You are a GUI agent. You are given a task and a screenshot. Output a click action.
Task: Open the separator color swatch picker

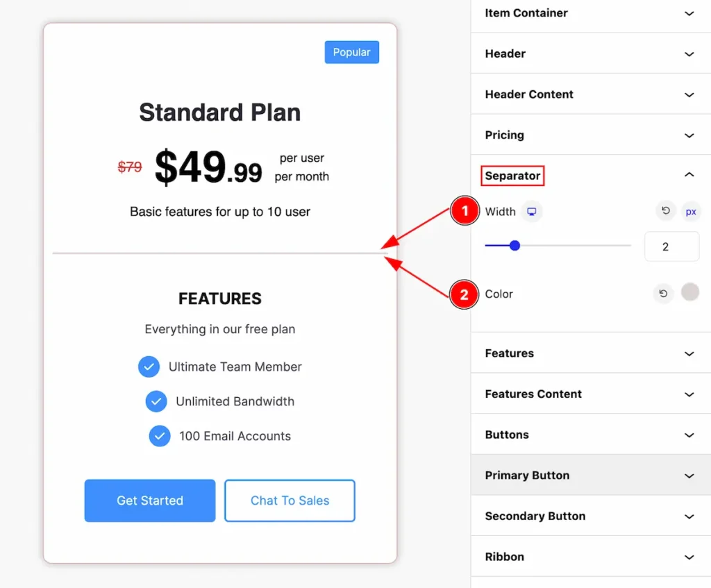pyautogui.click(x=690, y=292)
